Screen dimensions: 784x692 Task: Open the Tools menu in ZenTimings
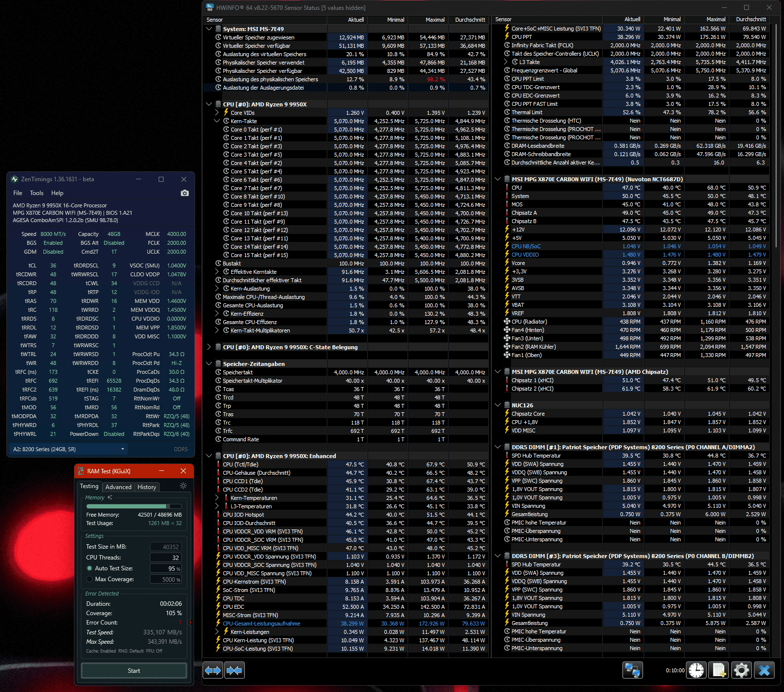tap(36, 193)
